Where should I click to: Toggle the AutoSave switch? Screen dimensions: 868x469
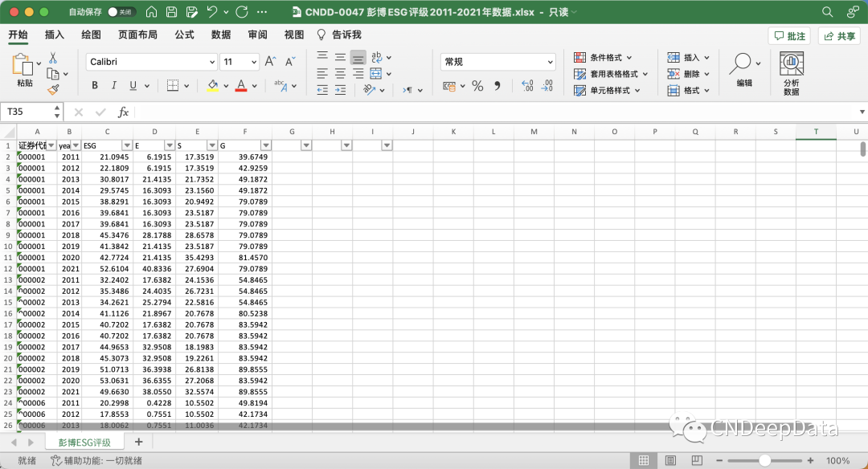(x=121, y=11)
